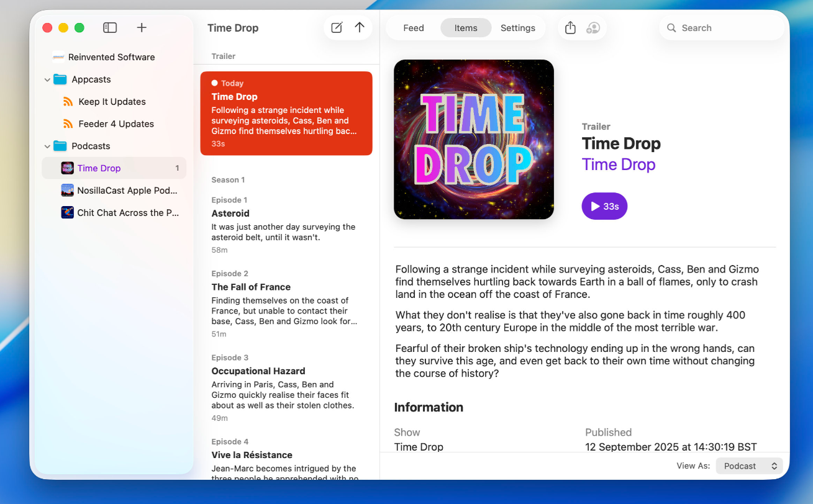Click the Chit Chat Across podcast icon

(67, 213)
